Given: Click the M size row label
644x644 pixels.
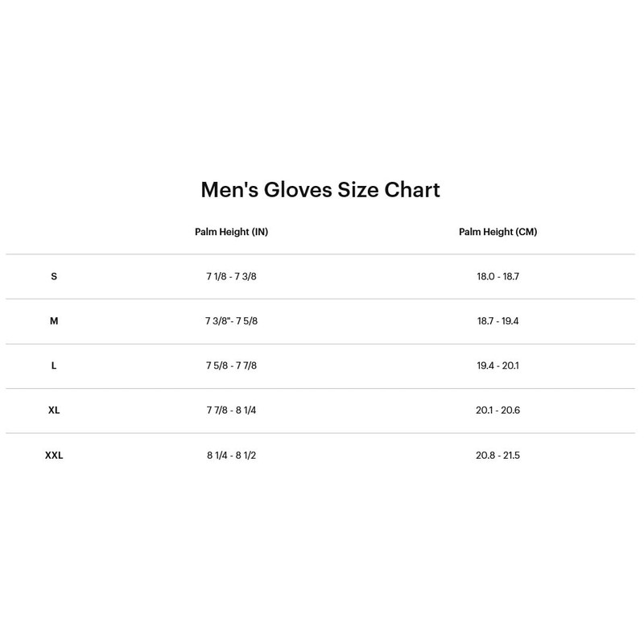Looking at the screenshot, I should tap(54, 321).
